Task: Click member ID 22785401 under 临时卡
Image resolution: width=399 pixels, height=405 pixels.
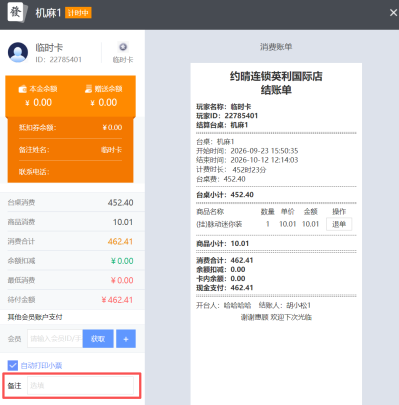Action: 59,60
